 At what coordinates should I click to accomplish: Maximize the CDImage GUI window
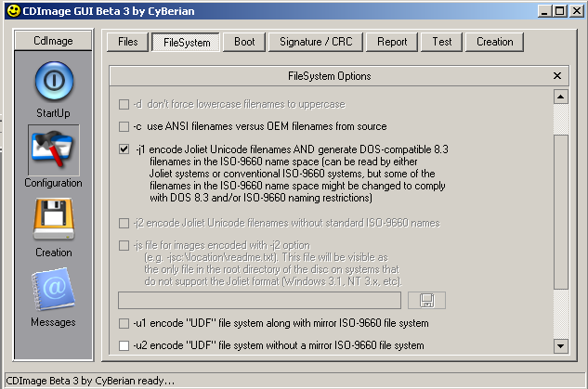(x=559, y=11)
